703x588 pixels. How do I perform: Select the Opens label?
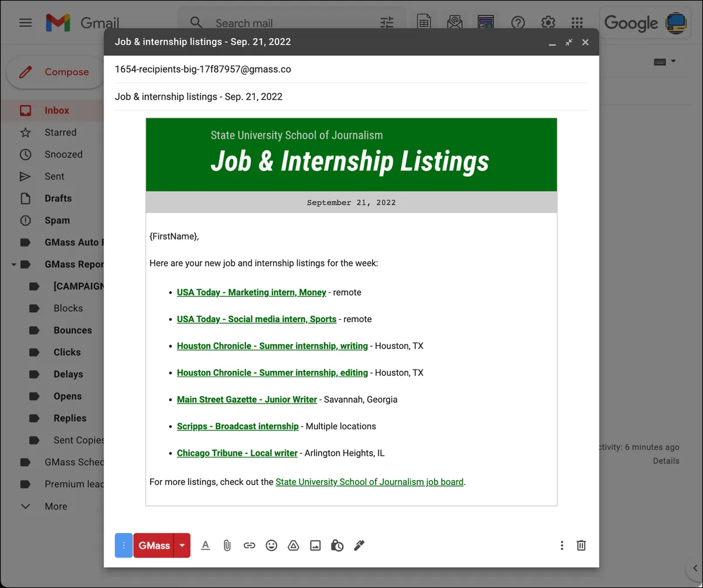pyautogui.click(x=67, y=396)
